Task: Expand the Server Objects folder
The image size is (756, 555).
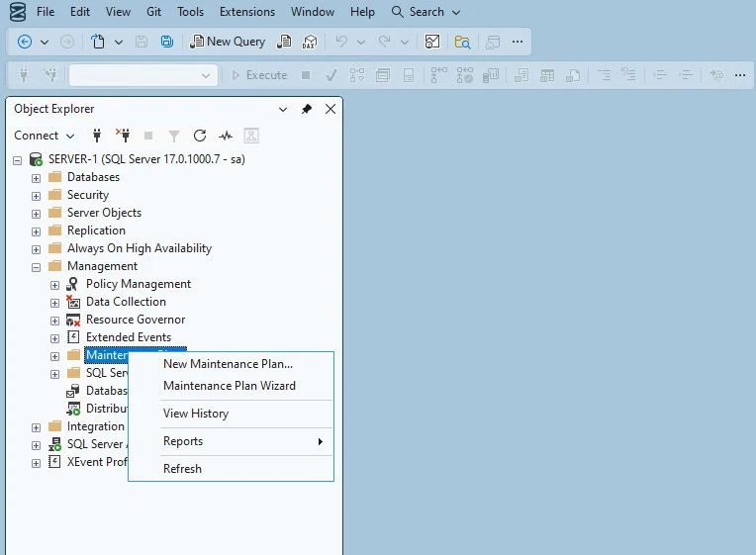Action: tap(37, 214)
